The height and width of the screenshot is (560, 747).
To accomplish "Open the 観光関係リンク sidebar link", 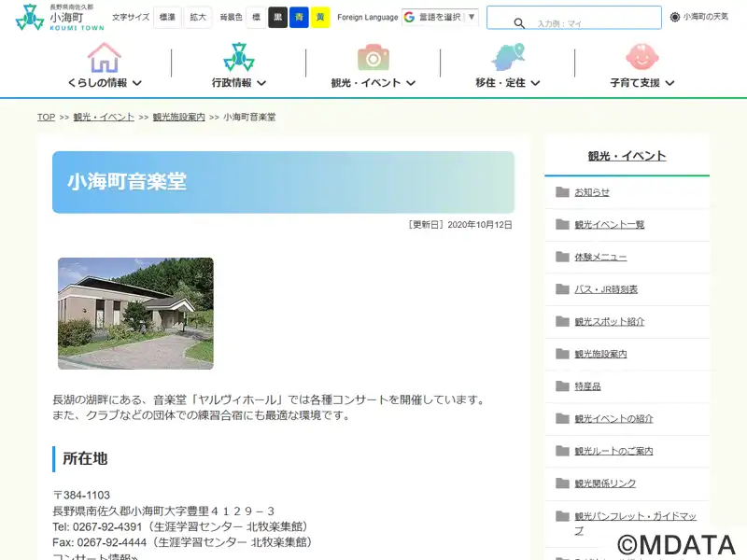I will click(x=605, y=483).
